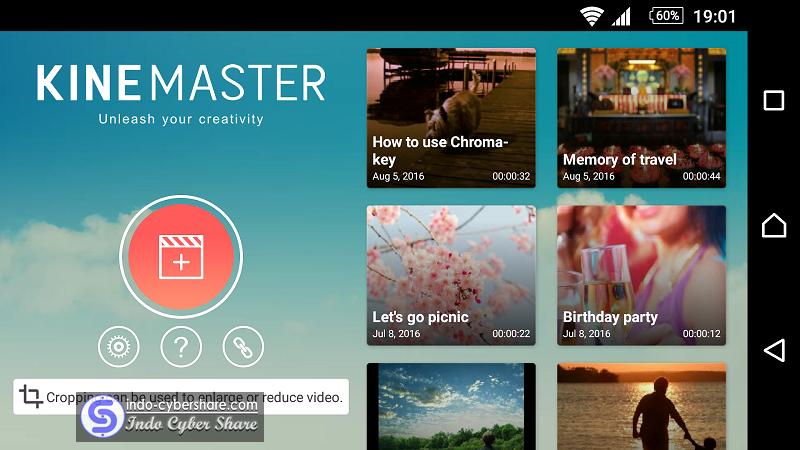The width and height of the screenshot is (800, 450).
Task: Tap the KINEMASTER logo title
Action: point(181,82)
